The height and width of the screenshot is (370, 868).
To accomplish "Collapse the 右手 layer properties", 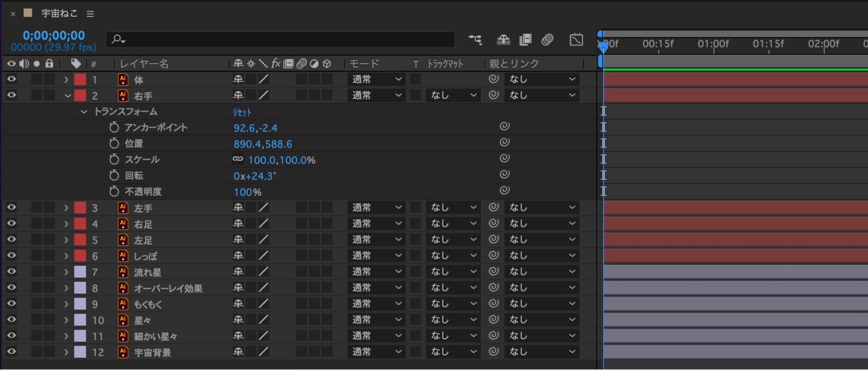I will (67, 96).
